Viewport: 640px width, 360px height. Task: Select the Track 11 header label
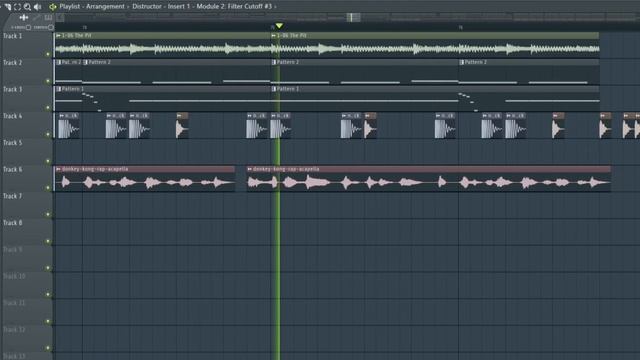[x=14, y=303]
